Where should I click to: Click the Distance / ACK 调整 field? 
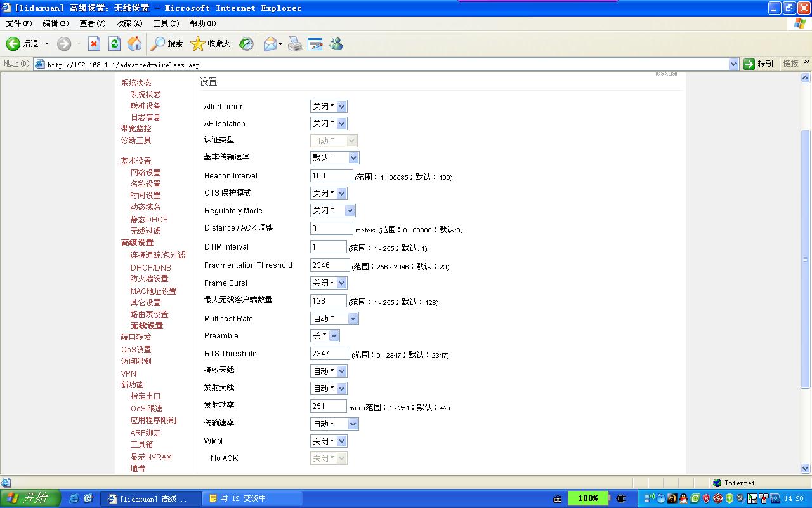click(332, 228)
